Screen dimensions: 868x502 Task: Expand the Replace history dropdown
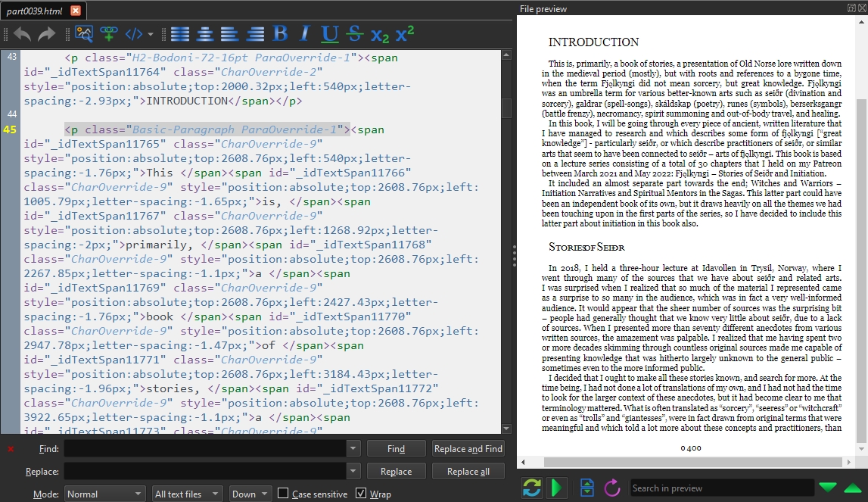(353, 472)
